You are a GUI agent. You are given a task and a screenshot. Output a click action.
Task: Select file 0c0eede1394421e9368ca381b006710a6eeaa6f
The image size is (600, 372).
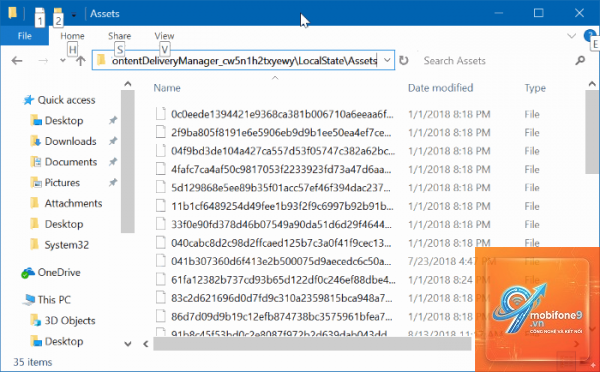pyautogui.click(x=282, y=114)
